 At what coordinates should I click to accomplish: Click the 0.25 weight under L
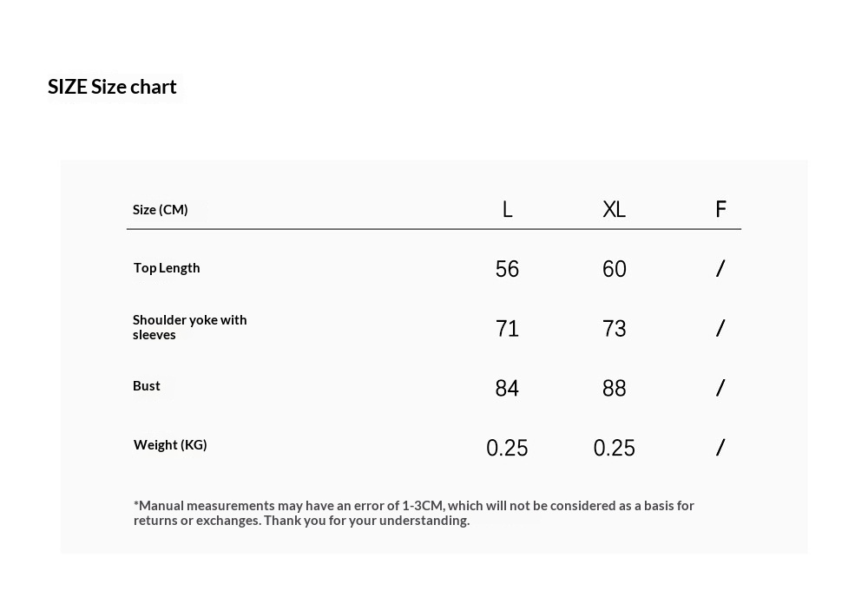coord(507,448)
